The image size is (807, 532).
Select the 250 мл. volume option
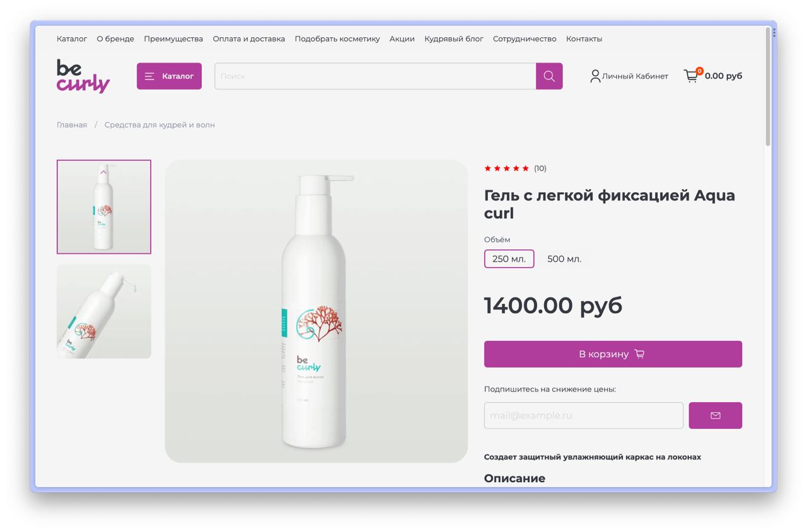(x=509, y=259)
